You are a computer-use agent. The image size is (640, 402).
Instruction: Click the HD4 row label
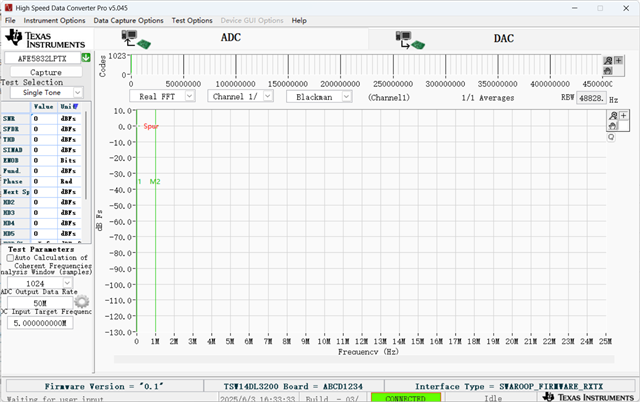[x=9, y=223]
